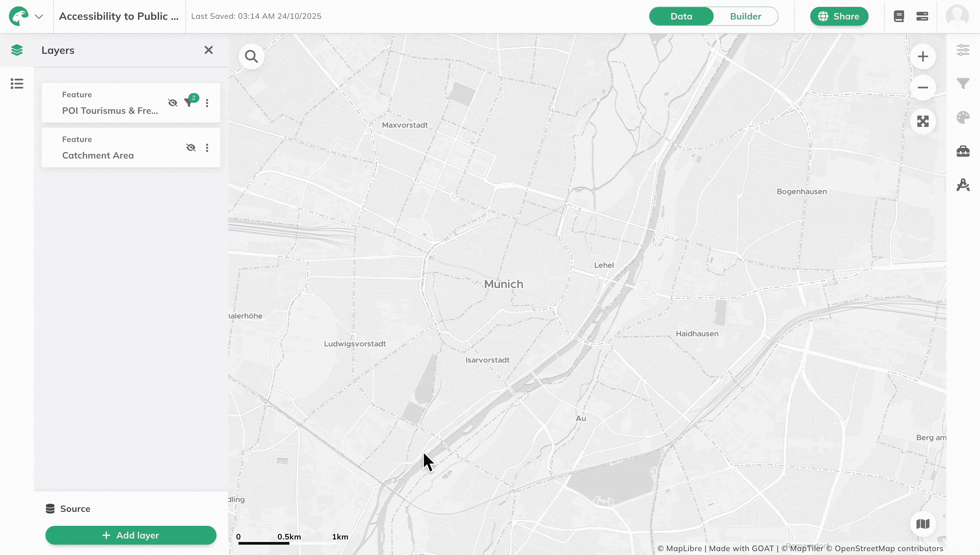980x555 pixels.
Task: Click the filter badge on POI Tourismus layer
Action: click(x=191, y=102)
